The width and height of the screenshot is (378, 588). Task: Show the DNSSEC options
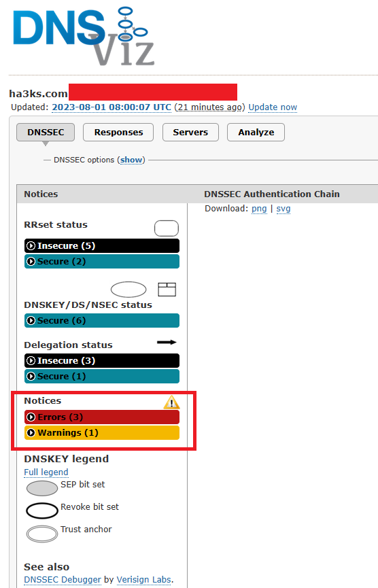tap(131, 160)
